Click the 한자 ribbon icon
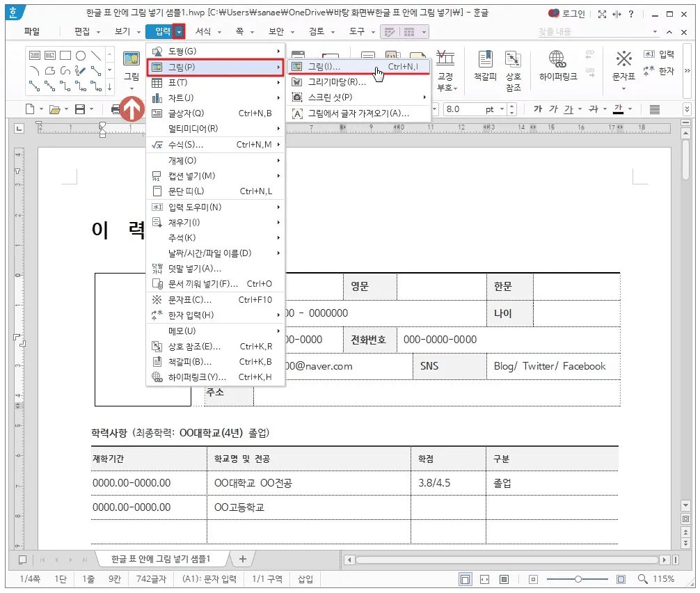 tap(658, 71)
